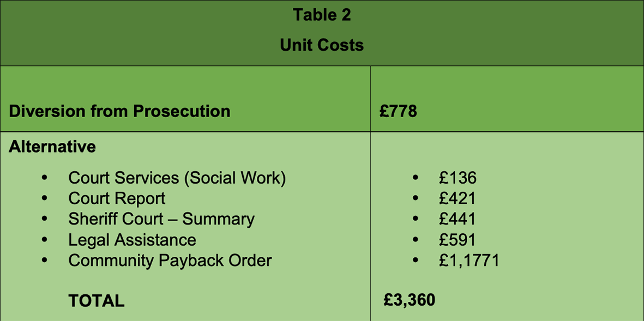Viewport: 644px width, 321px height.
Task: Select Sheriff Court – Summary entry
Action: pyautogui.click(x=161, y=219)
